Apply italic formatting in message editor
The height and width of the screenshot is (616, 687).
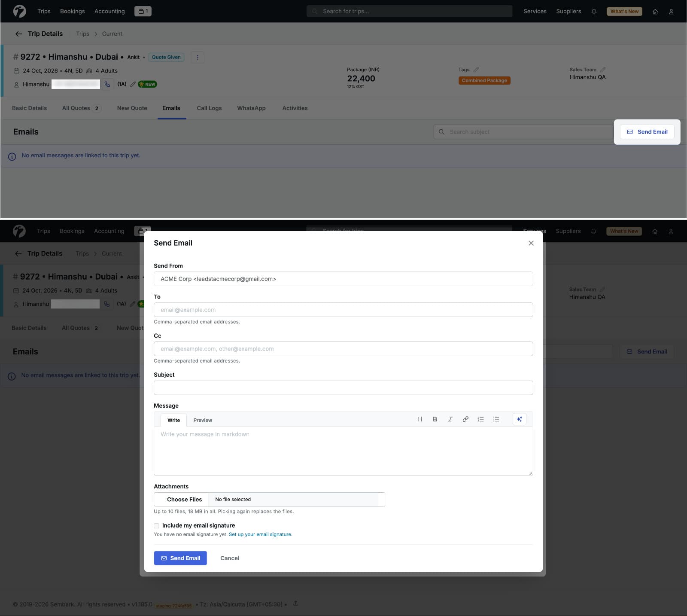(x=450, y=419)
